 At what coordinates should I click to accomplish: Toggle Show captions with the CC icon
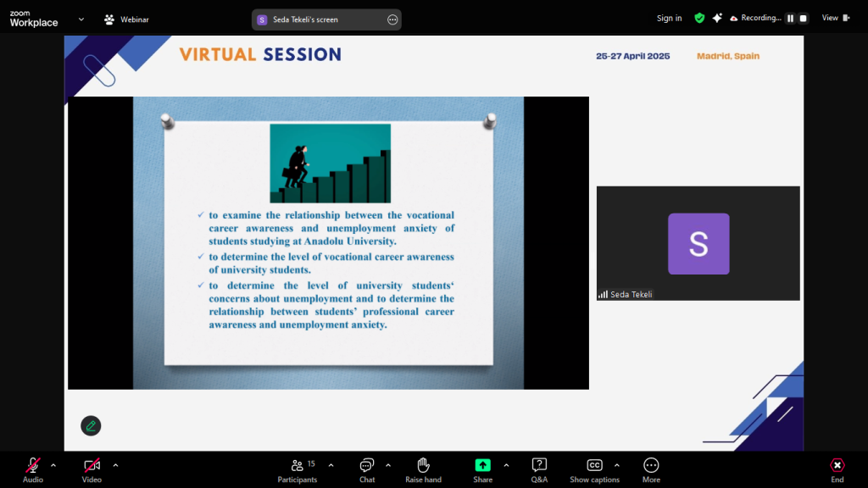(x=594, y=465)
